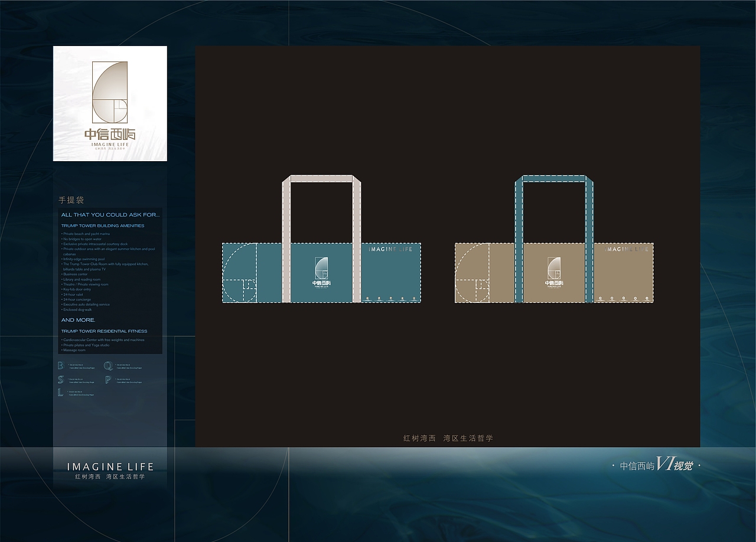Click the outlined letter S icon
This screenshot has height=542, width=756.
pyautogui.click(x=60, y=380)
